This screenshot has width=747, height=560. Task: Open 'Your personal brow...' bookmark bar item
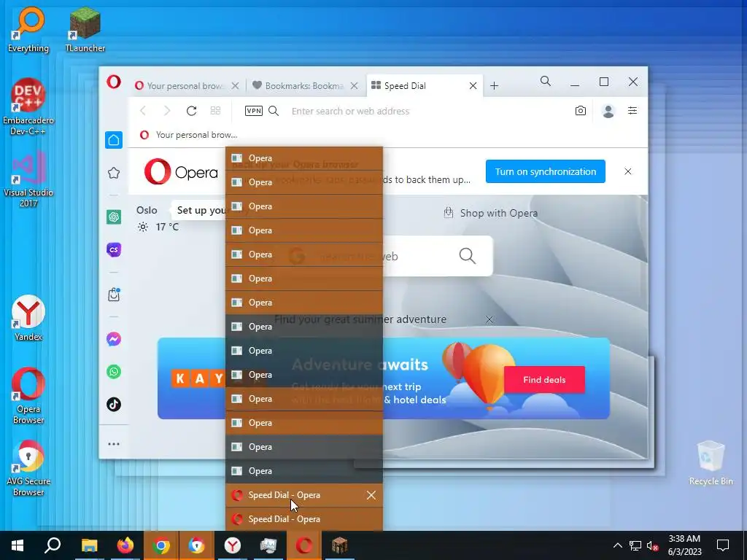pyautogui.click(x=188, y=135)
